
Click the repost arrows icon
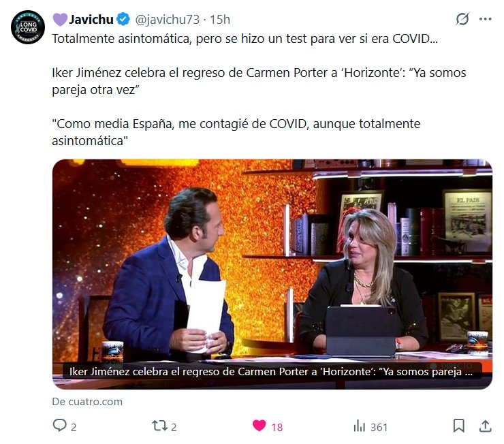pos(160,426)
